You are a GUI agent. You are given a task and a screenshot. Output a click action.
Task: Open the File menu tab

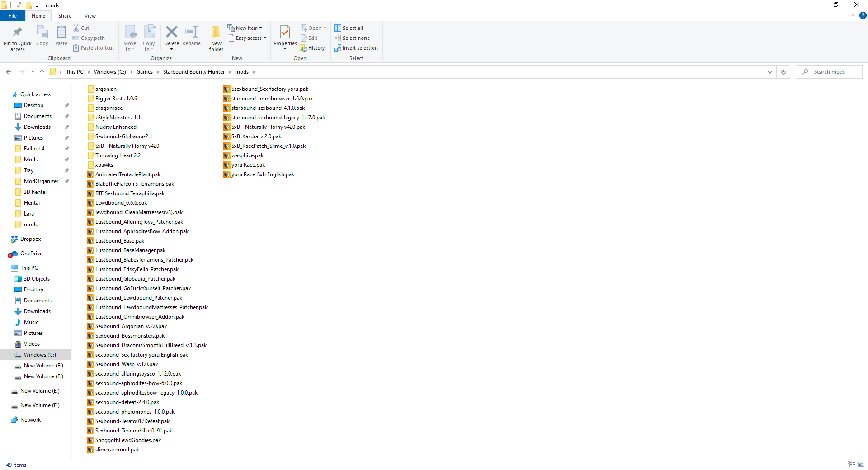13,16
